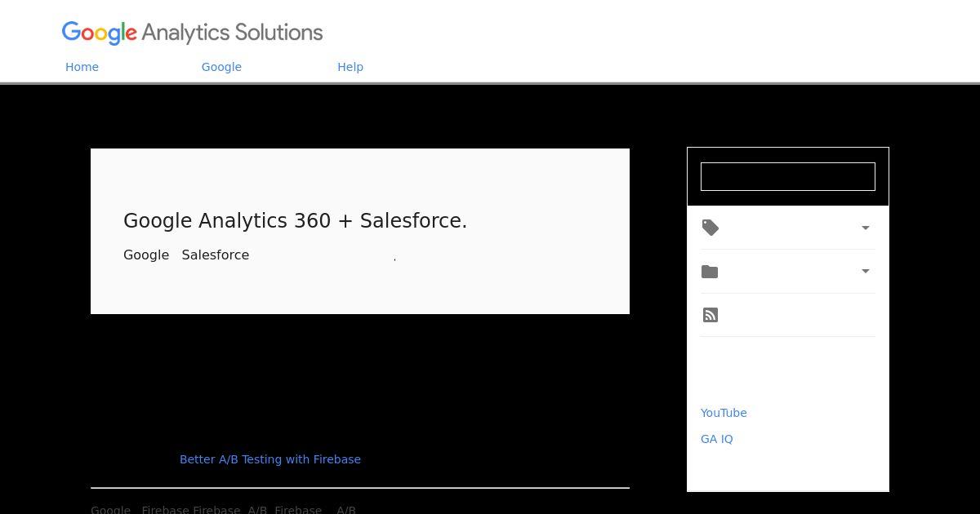Viewport: 980px width, 514px height.
Task: Click the Google Analytics 360 + Salesforce headline
Action: pyautogui.click(x=295, y=221)
